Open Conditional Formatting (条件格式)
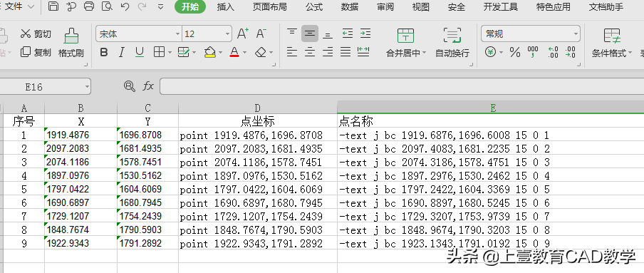 pos(611,42)
